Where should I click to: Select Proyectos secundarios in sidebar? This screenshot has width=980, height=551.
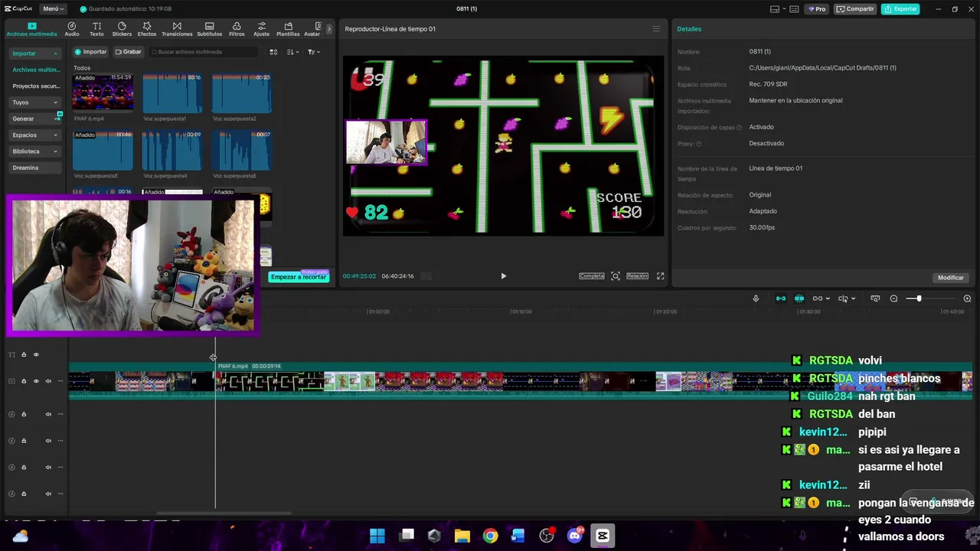click(x=36, y=86)
